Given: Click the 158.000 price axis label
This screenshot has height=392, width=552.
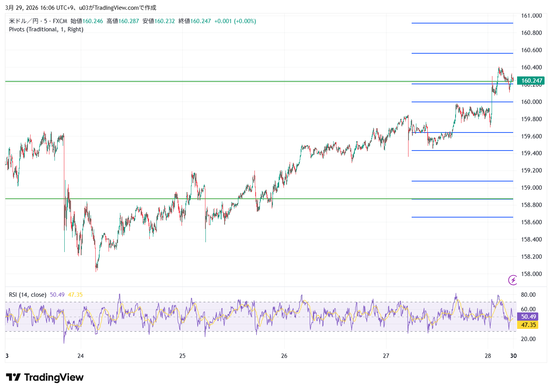Looking at the screenshot, I should (531, 274).
